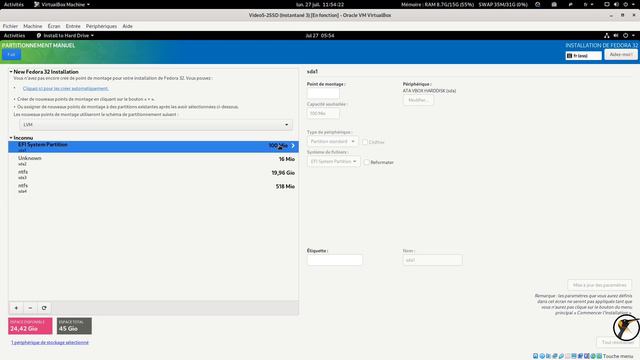Click the Tout réinitialiser button
This screenshot has width=640, height=360.
tap(617, 342)
